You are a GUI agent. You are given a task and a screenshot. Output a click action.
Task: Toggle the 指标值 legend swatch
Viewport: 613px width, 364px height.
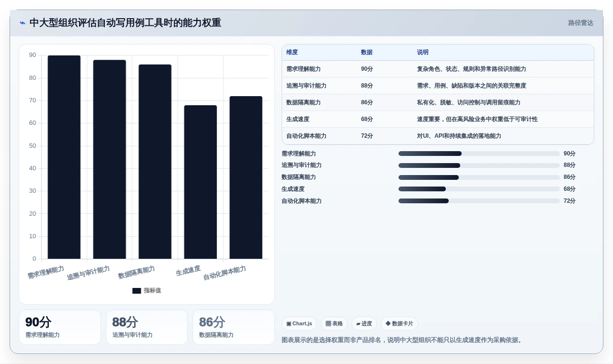(x=136, y=290)
